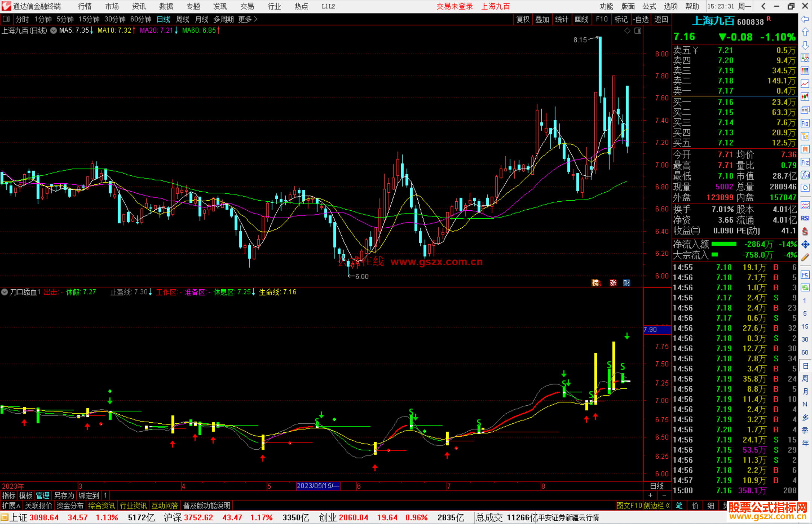The height and width of the screenshot is (524, 812).
Task: Open the tree structure sidebar icon
Action: [805, 136]
